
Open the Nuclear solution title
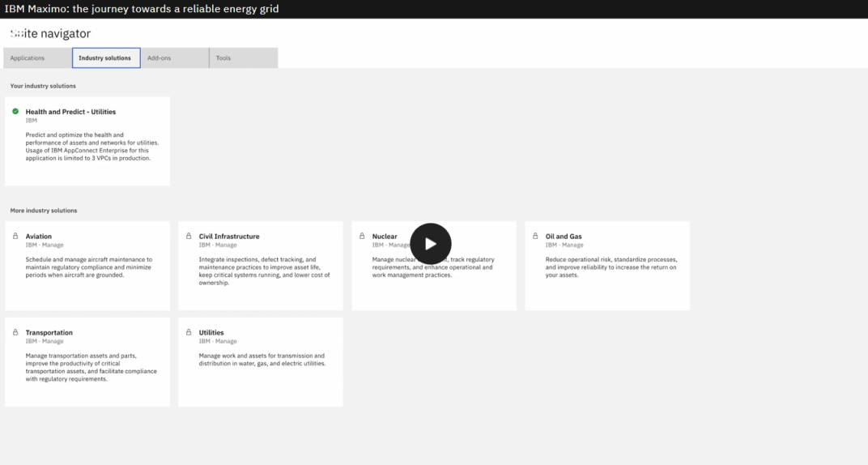point(385,237)
